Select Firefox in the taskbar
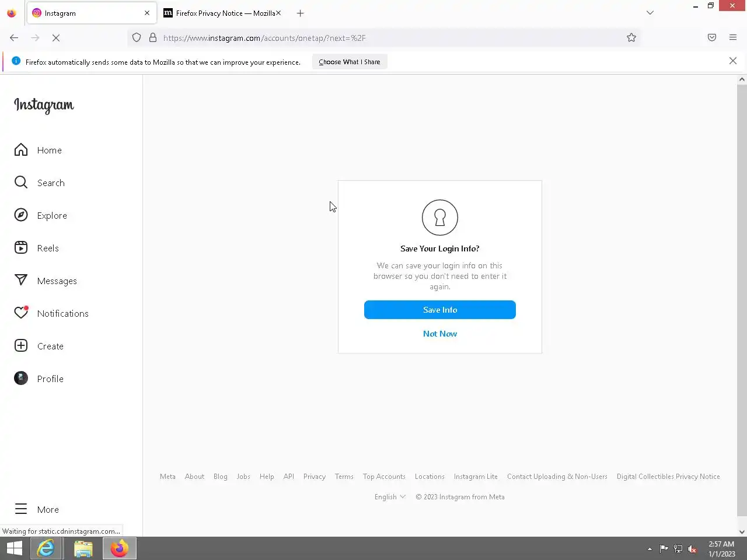This screenshot has height=560, width=747. tap(120, 548)
